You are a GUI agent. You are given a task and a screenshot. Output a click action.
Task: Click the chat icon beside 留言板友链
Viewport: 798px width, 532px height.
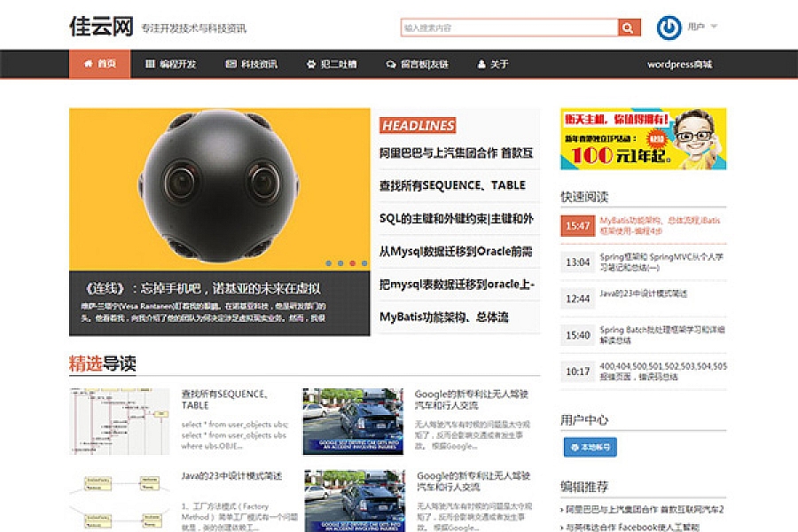(x=391, y=65)
